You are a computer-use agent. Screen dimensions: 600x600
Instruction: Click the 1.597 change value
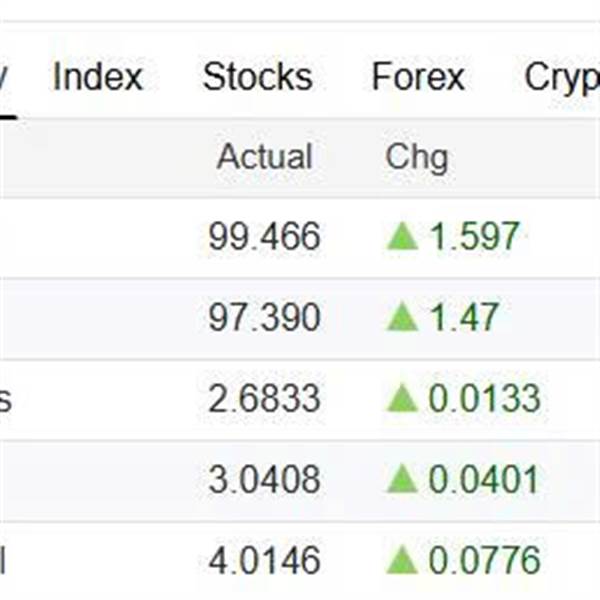click(x=474, y=236)
